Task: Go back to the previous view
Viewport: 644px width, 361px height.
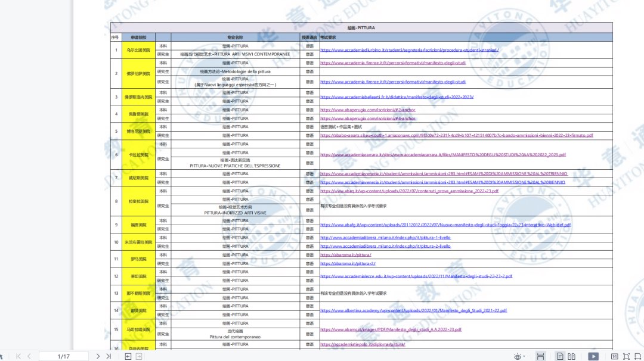Action: tap(128, 356)
